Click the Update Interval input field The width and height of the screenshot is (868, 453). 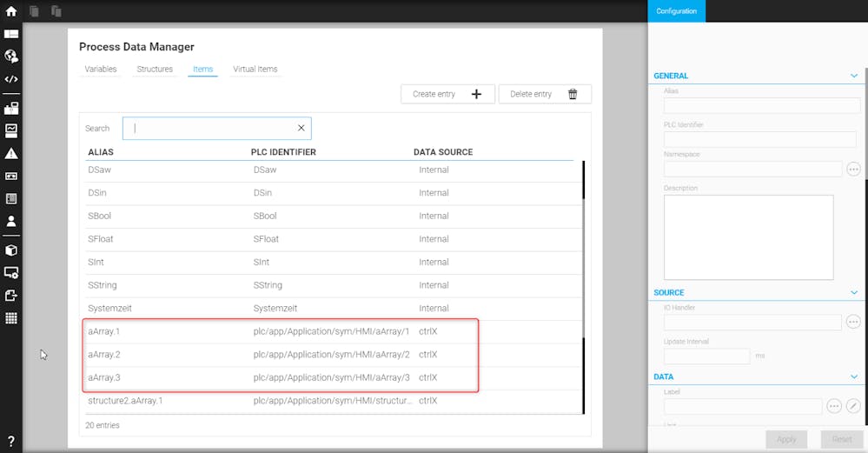pyautogui.click(x=706, y=356)
